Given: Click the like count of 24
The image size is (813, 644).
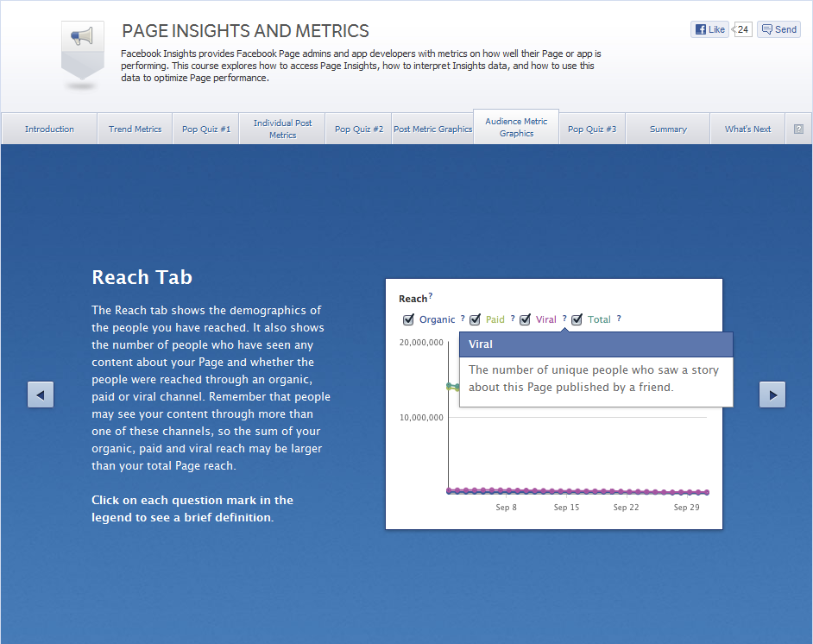Looking at the screenshot, I should click(742, 29).
